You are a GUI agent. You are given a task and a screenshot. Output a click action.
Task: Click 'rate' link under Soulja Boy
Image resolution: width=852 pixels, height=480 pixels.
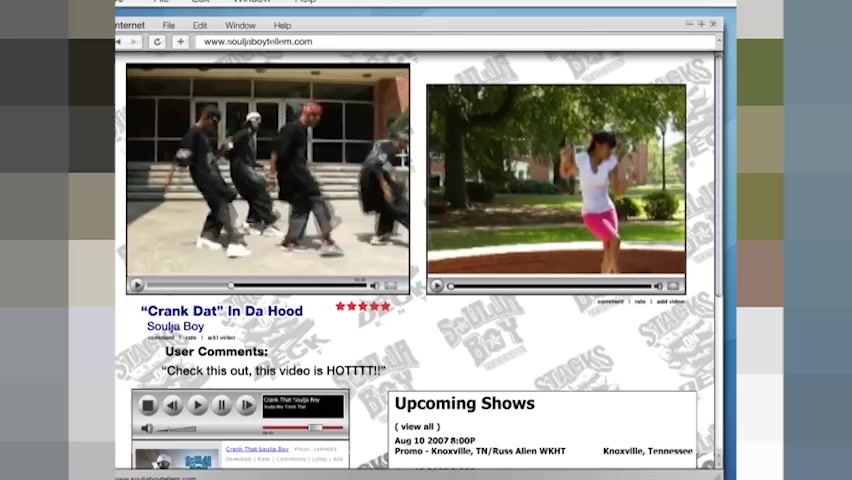[191, 338]
